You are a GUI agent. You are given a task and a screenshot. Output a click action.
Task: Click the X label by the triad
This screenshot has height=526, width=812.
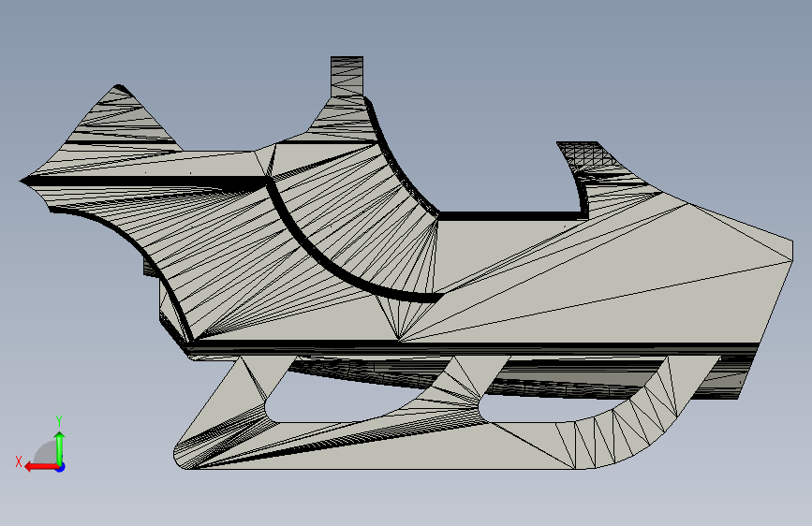[x=19, y=461]
